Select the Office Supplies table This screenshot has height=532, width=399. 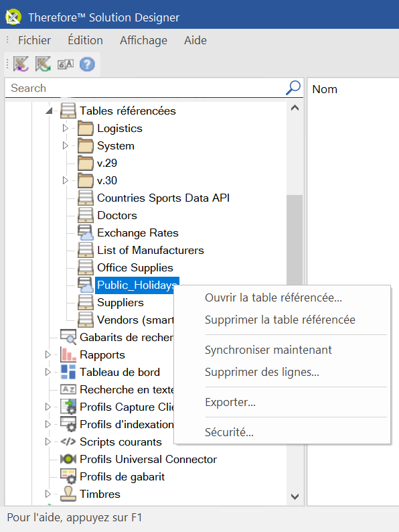135,268
